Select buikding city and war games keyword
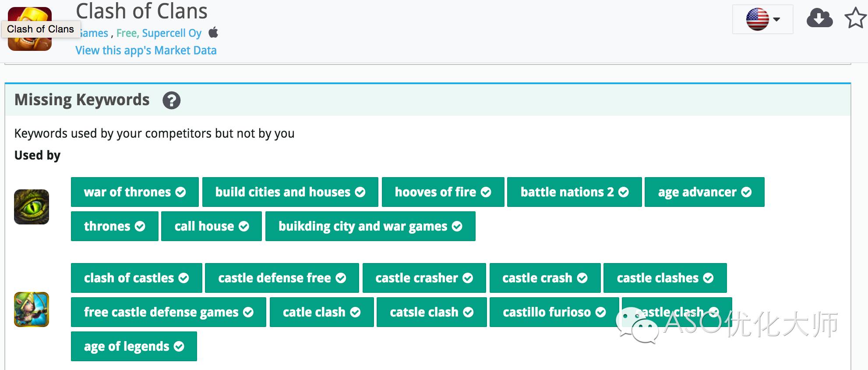The width and height of the screenshot is (868, 370). tap(370, 226)
